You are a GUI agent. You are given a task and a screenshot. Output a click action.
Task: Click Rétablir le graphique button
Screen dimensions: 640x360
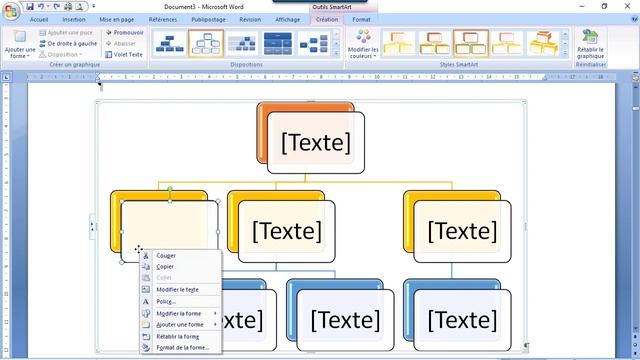(x=590, y=44)
